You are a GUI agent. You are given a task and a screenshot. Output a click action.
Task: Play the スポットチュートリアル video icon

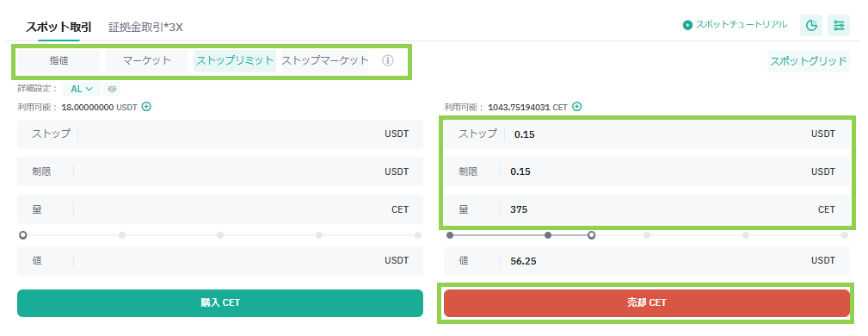(x=687, y=25)
